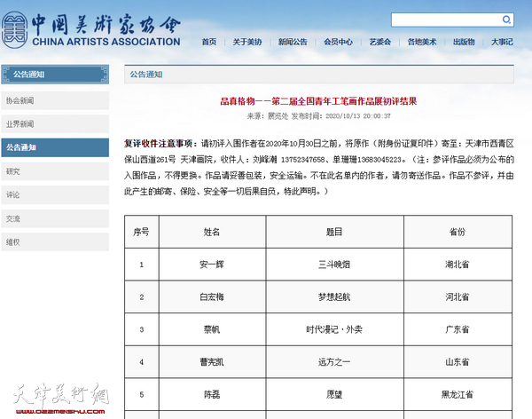Click the 序号 column header
532x419 pixels.
[142, 232]
